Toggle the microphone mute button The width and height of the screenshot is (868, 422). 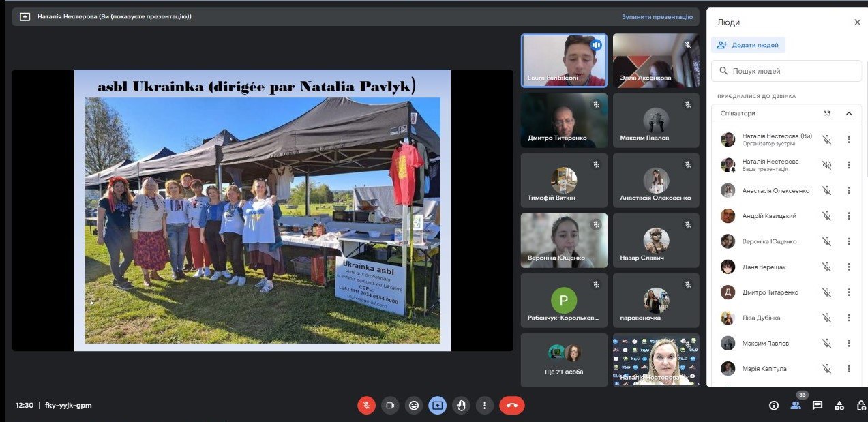click(366, 405)
